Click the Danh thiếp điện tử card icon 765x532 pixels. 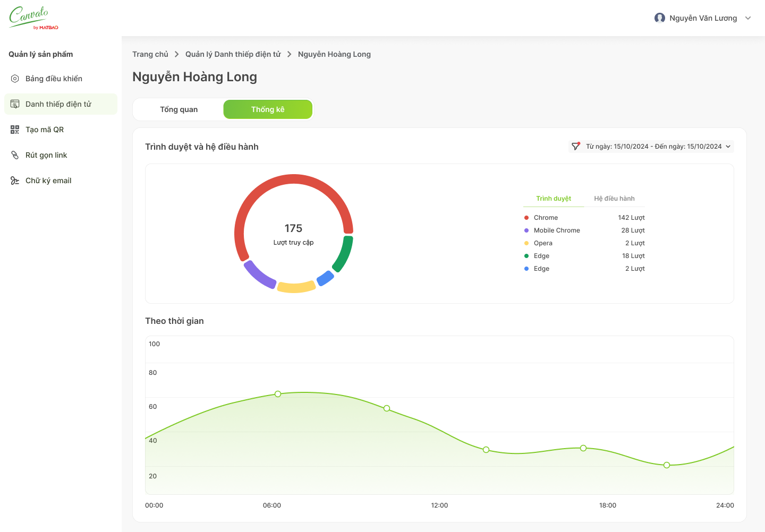15,104
